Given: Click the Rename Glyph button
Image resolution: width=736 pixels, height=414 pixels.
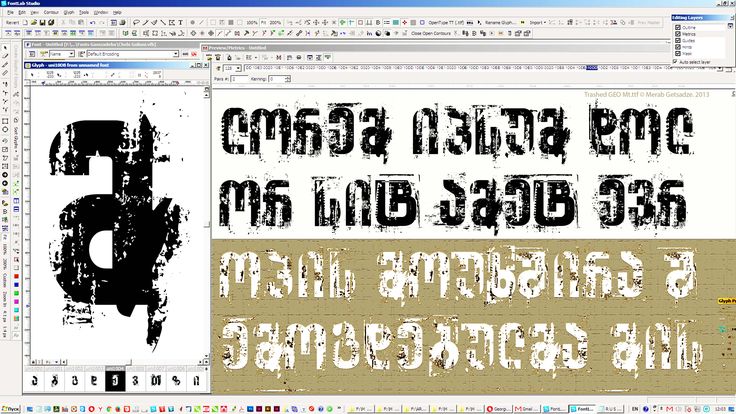Looking at the screenshot, I should tap(500, 23).
